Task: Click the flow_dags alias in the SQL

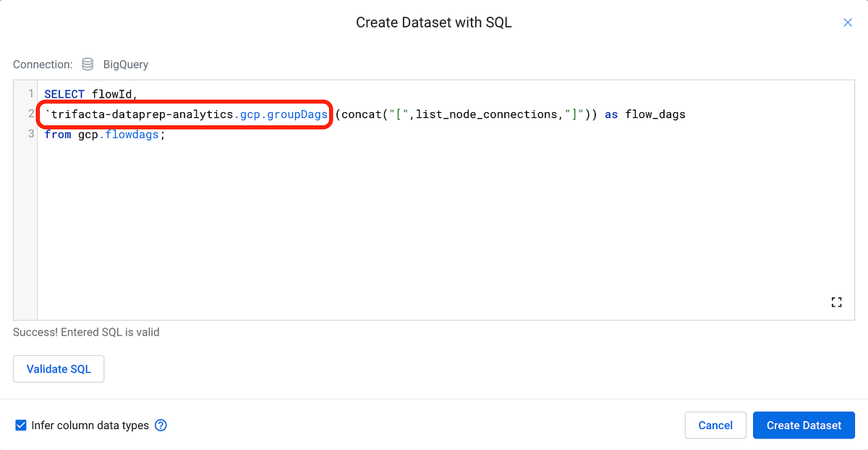Action: pos(657,114)
